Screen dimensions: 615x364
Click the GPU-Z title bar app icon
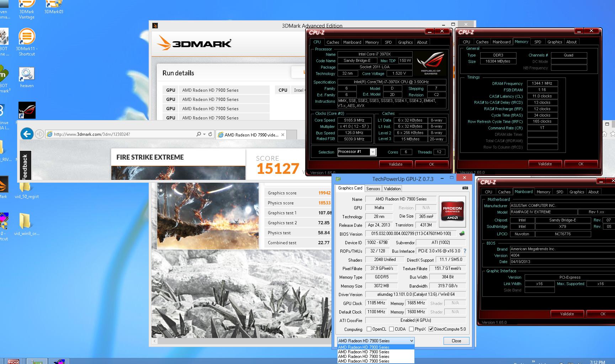pyautogui.click(x=338, y=179)
